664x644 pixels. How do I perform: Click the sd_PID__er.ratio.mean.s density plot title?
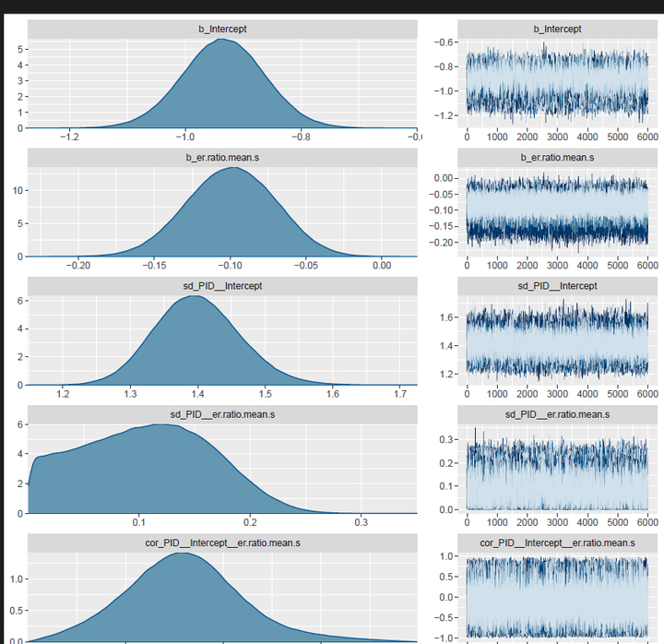click(x=221, y=414)
